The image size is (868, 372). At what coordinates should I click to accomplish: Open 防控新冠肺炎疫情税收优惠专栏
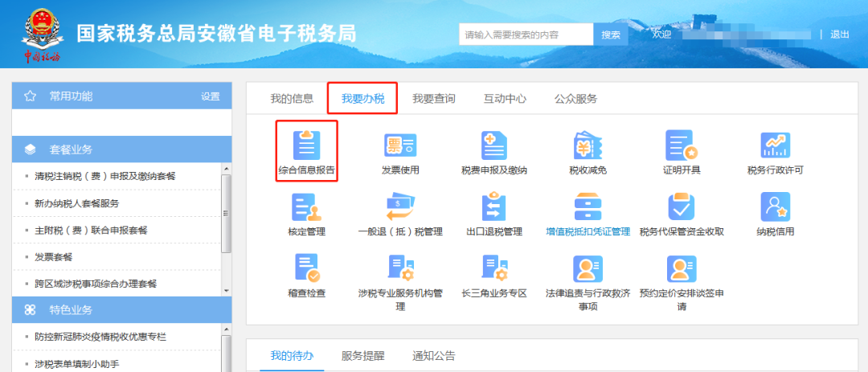coord(100,337)
